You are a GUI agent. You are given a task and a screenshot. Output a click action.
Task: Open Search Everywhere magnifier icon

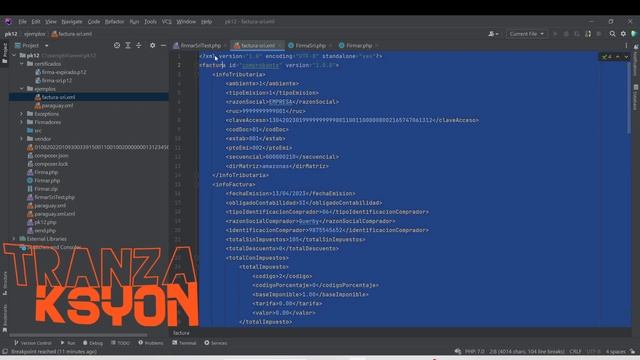[613, 34]
